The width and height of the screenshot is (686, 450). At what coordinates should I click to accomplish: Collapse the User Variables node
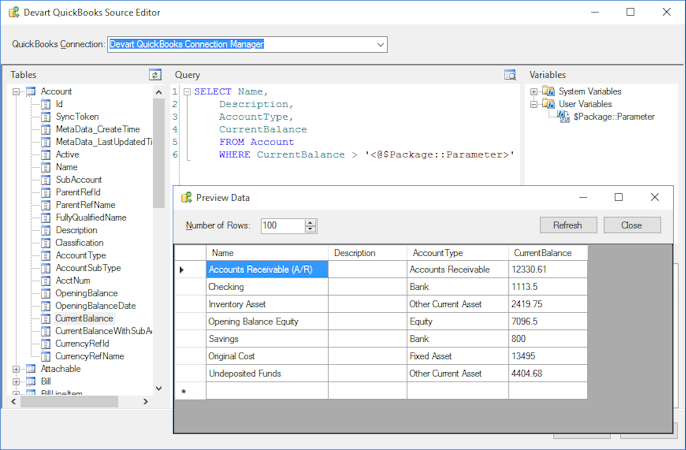535,104
